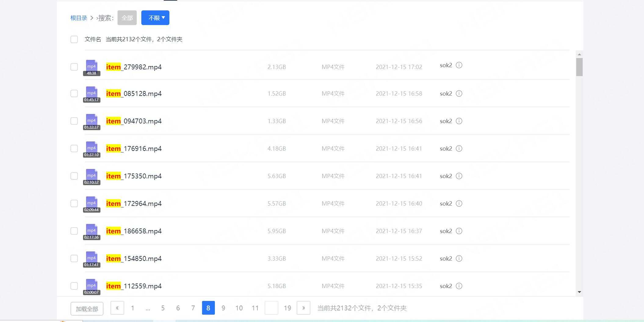Click mp4 file icon of item_085128.mp4
The width and height of the screenshot is (644, 322).
pos(92,93)
